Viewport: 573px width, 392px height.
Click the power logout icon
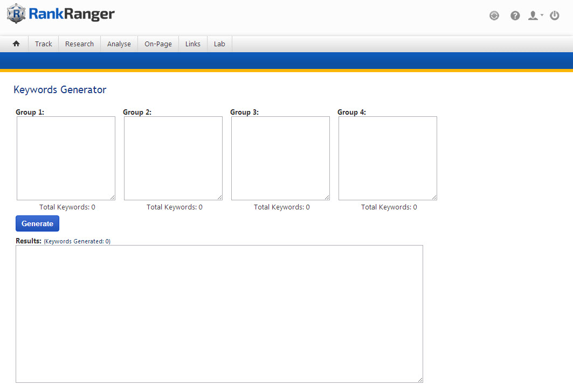(554, 16)
